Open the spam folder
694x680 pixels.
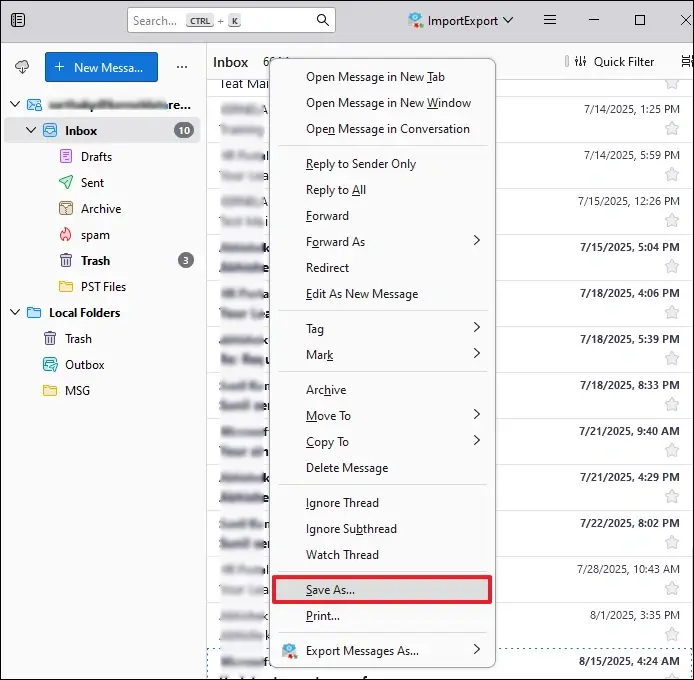coord(95,235)
